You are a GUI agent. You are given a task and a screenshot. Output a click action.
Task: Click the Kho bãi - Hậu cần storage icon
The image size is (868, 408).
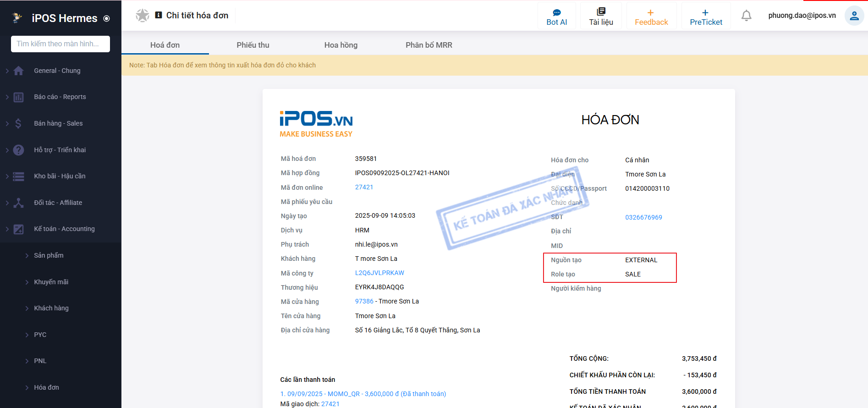coord(19,176)
